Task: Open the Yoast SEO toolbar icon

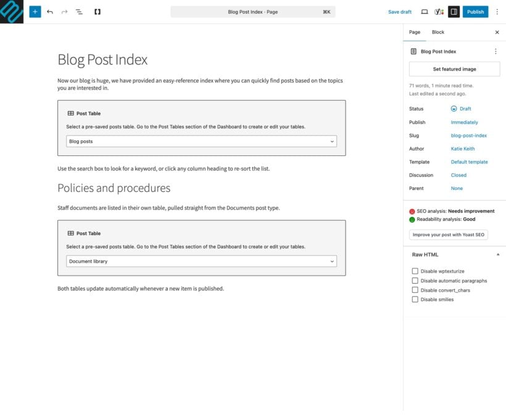Action: point(439,12)
